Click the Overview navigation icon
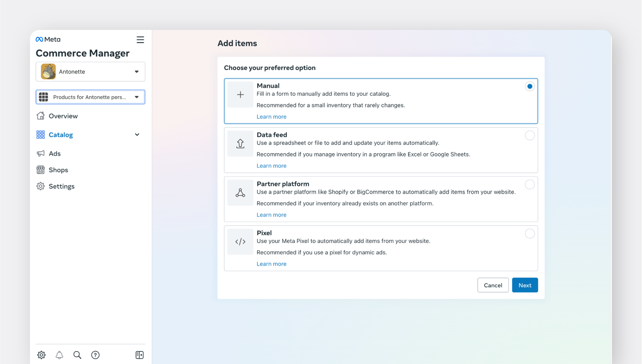The image size is (642, 364). [x=40, y=116]
